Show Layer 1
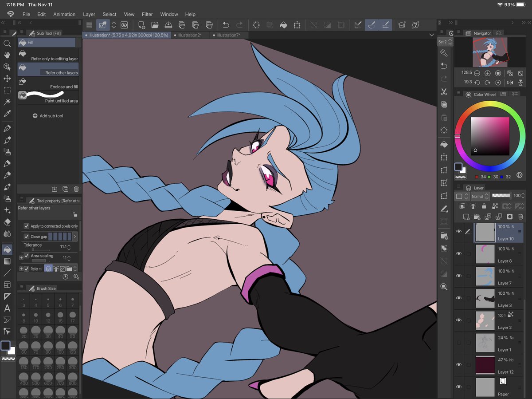This screenshot has height=399, width=532. point(459,343)
